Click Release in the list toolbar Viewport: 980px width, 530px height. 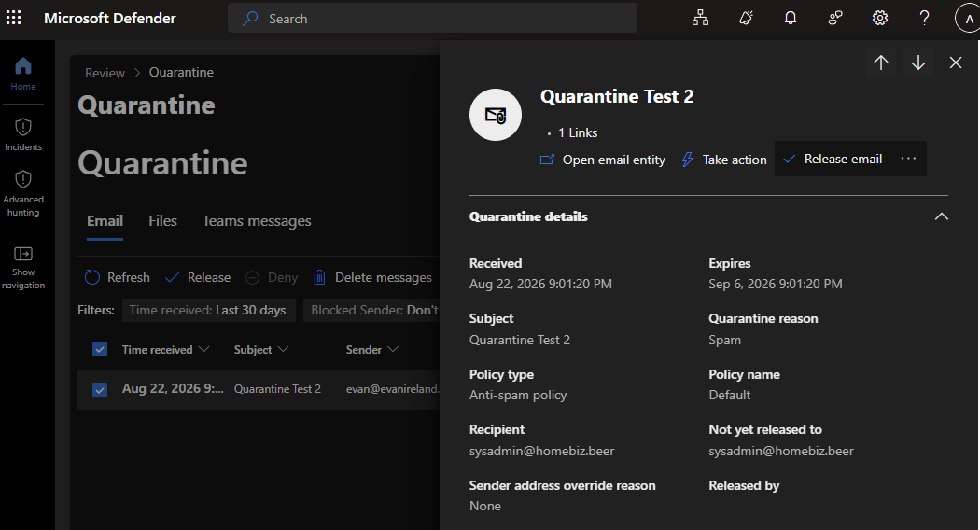click(198, 277)
